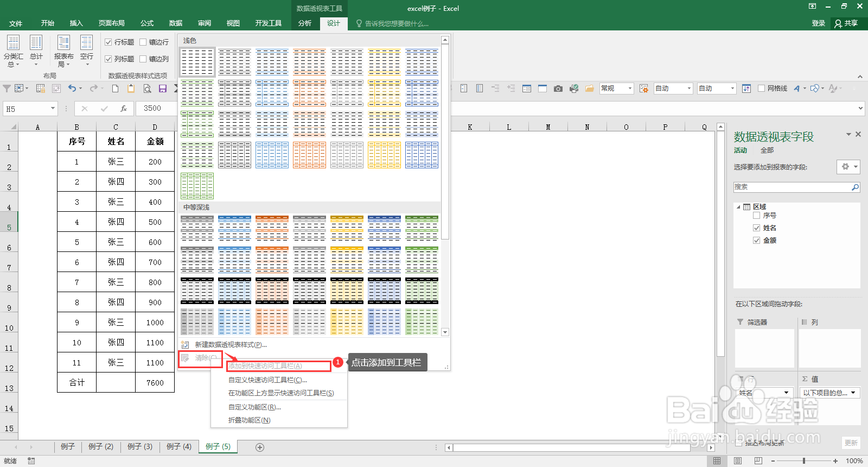Switch to page layout view icon
868x467 pixels.
pyautogui.click(x=738, y=460)
